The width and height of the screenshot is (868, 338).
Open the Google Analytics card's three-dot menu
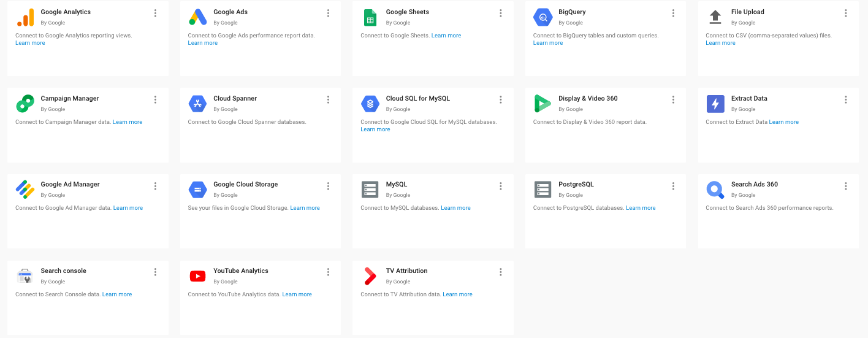pyautogui.click(x=156, y=13)
